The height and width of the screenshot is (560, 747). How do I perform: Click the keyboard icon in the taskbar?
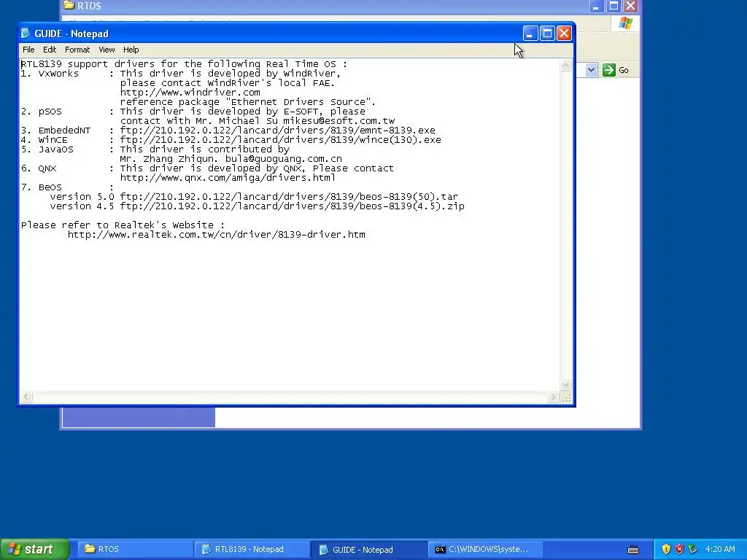[633, 550]
